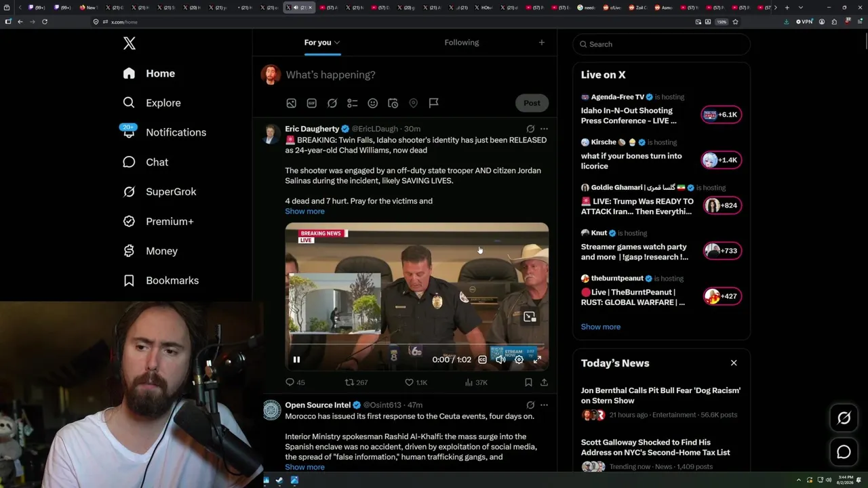The image size is (868, 488).
Task: Open picture-in-picture for the video
Action: (x=530, y=317)
